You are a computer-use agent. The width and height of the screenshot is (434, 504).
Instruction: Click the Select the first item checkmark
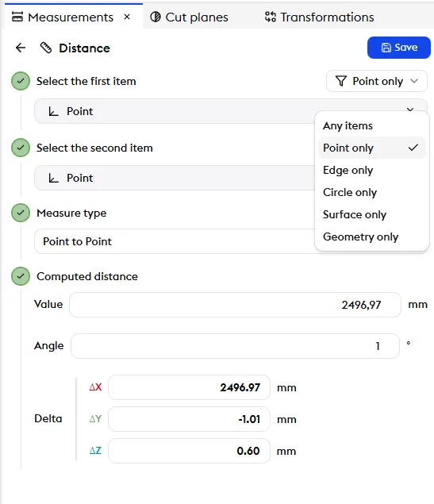(x=21, y=81)
